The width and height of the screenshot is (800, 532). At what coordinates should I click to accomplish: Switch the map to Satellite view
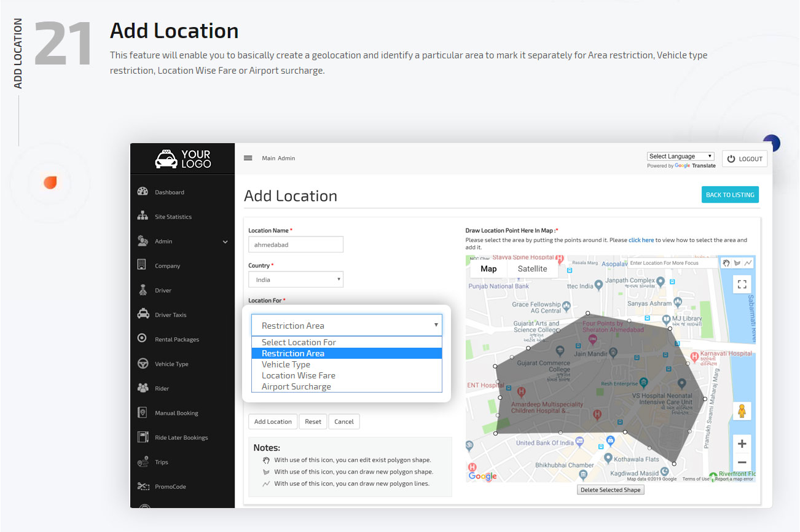532,268
